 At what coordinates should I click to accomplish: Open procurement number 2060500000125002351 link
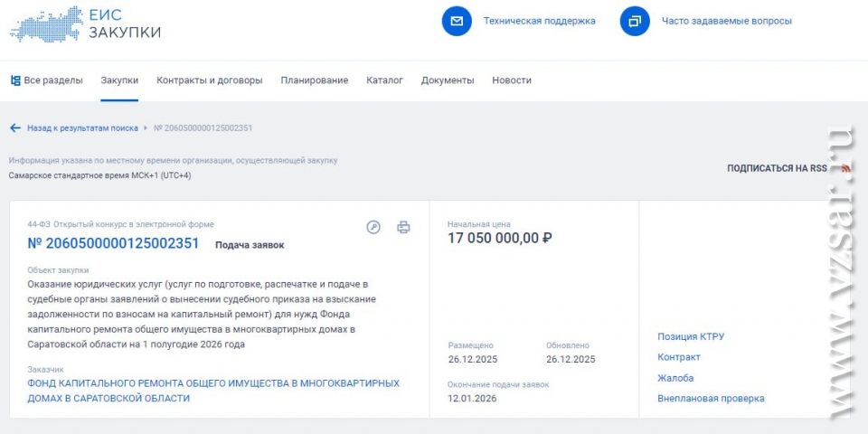pos(113,243)
